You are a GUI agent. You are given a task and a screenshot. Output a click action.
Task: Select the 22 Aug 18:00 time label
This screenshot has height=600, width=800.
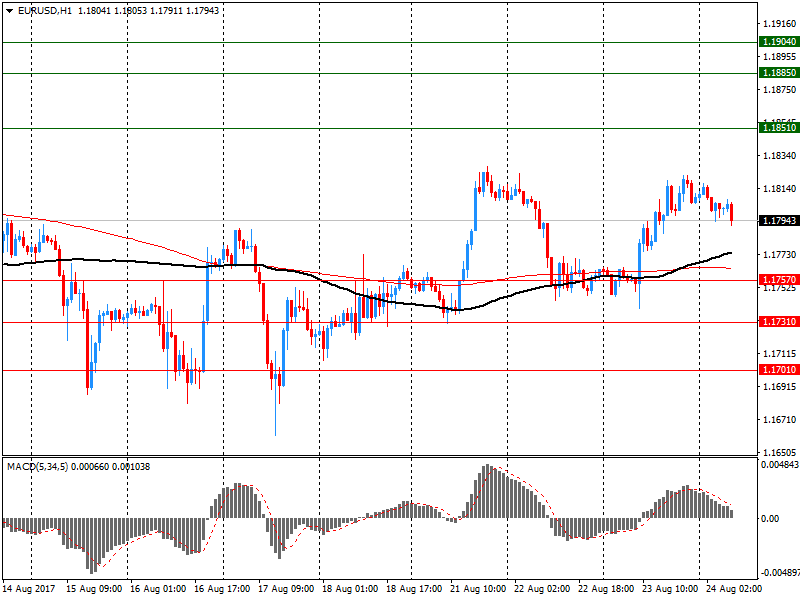coord(606,589)
